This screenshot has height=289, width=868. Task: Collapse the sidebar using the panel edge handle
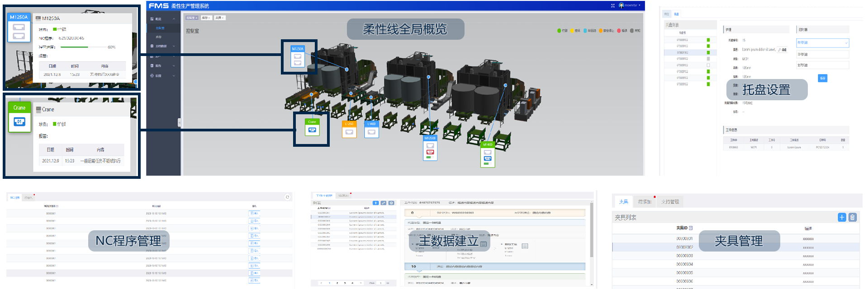pos(179,122)
